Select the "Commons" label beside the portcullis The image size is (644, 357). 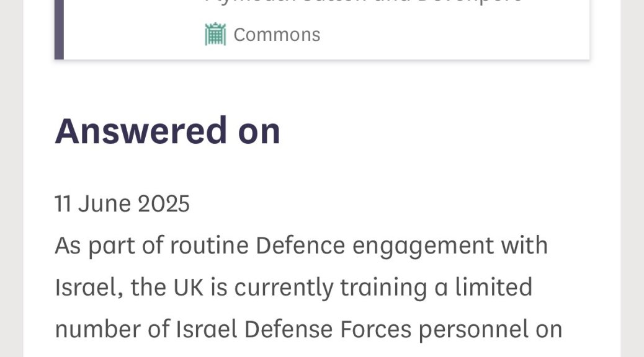(277, 35)
